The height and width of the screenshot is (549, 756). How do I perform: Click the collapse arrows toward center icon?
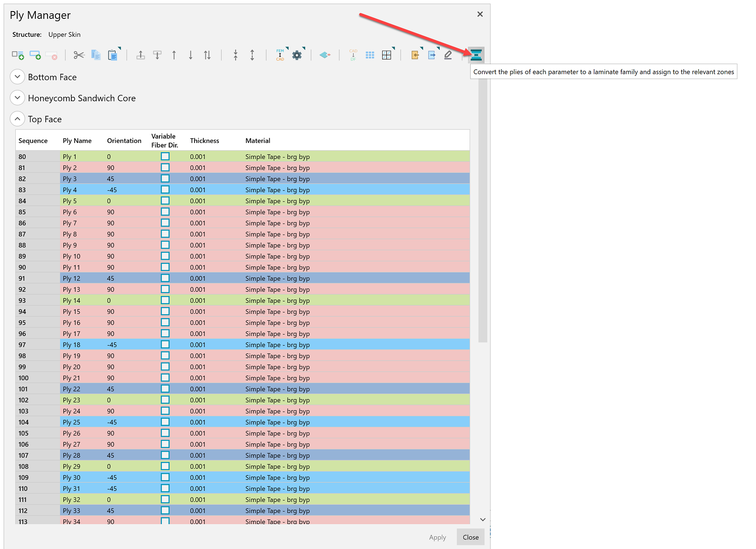[236, 55]
